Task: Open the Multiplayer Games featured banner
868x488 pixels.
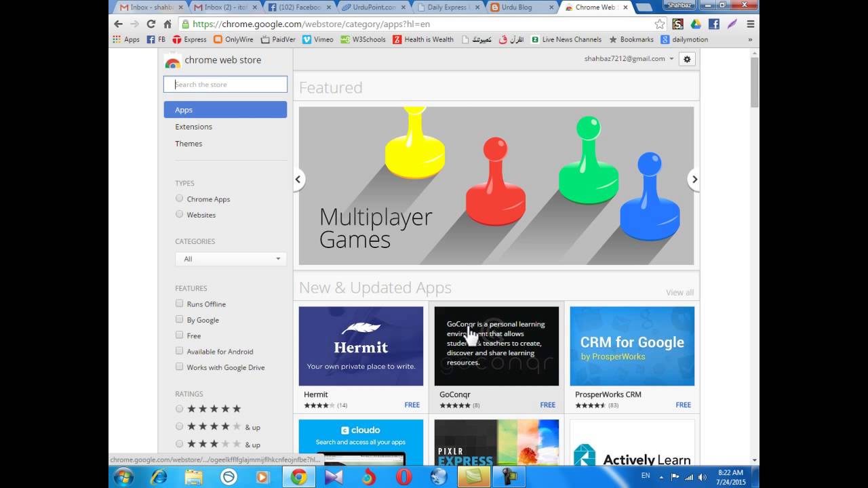Action: pyautogui.click(x=496, y=186)
